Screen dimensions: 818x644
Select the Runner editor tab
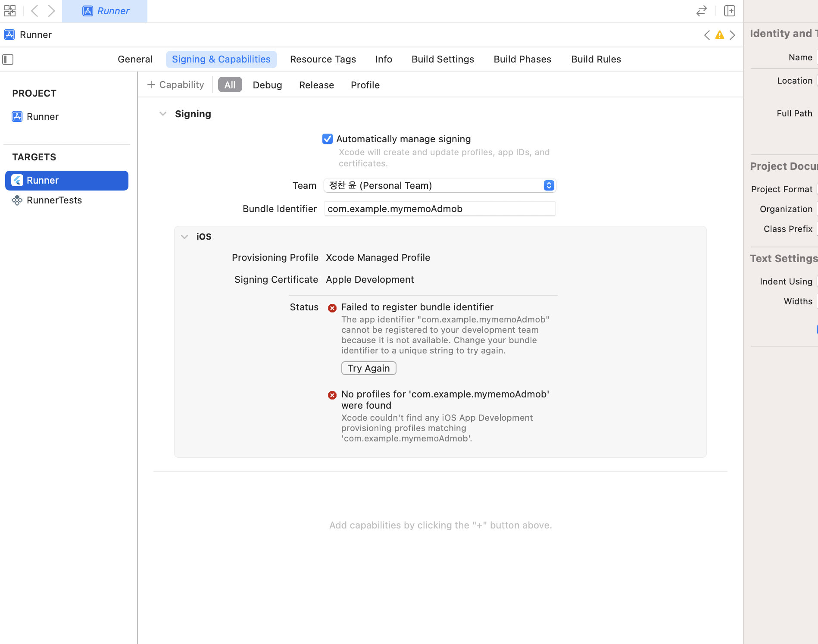[x=105, y=11]
